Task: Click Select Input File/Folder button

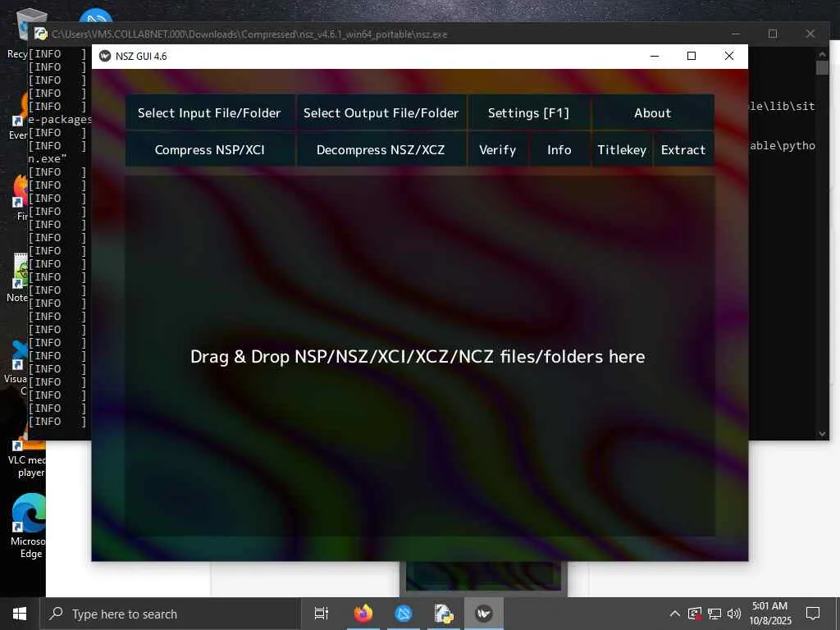Action: [x=210, y=112]
